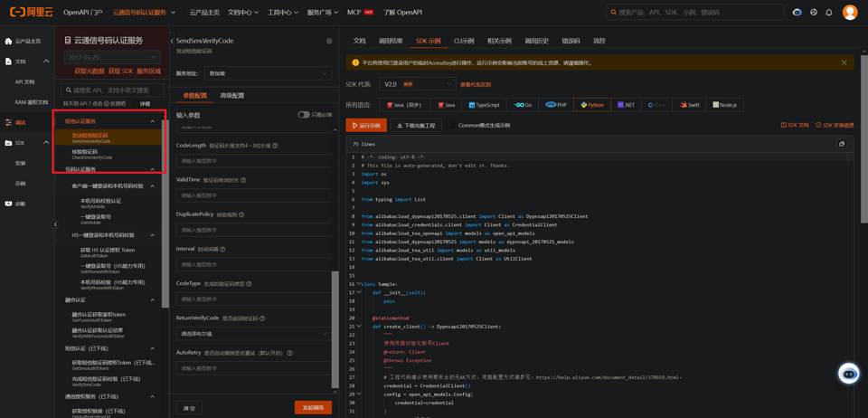The image size is (868, 418).
Task: Copy code using the copy icon
Action: point(841,144)
